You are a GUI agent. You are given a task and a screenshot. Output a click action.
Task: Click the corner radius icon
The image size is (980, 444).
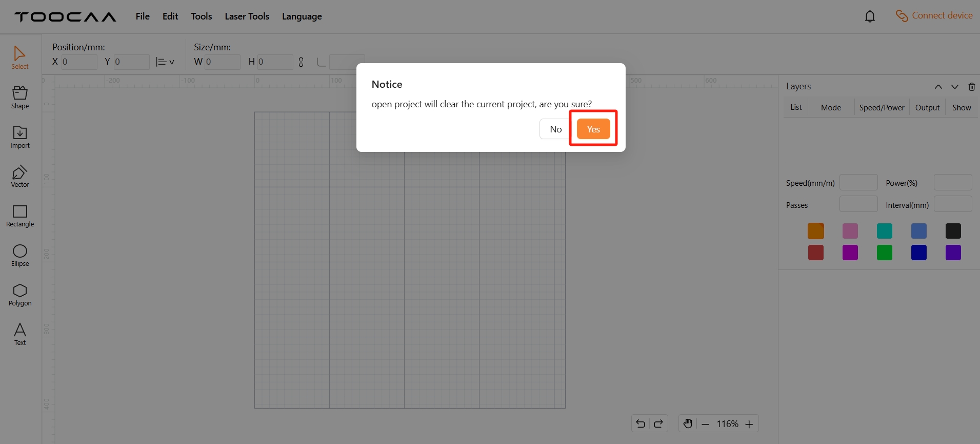322,62
